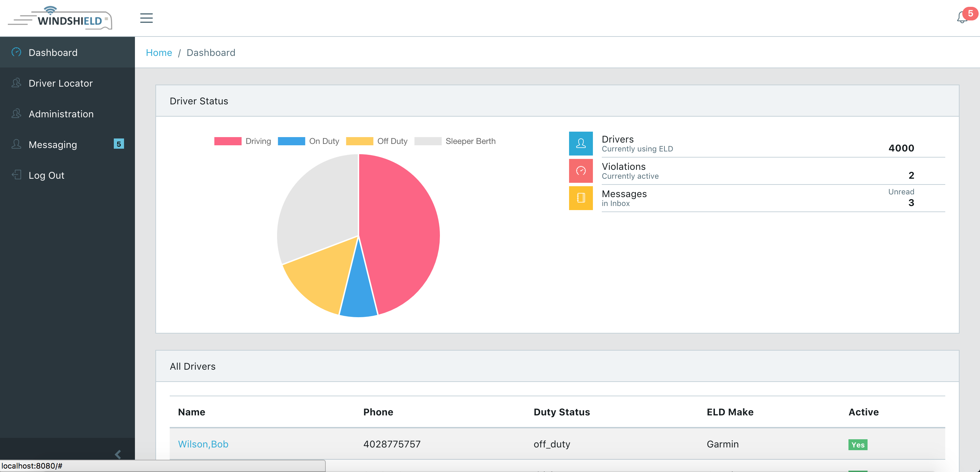This screenshot has height=472, width=980.
Task: Open Administration in sidebar menu
Action: [61, 114]
